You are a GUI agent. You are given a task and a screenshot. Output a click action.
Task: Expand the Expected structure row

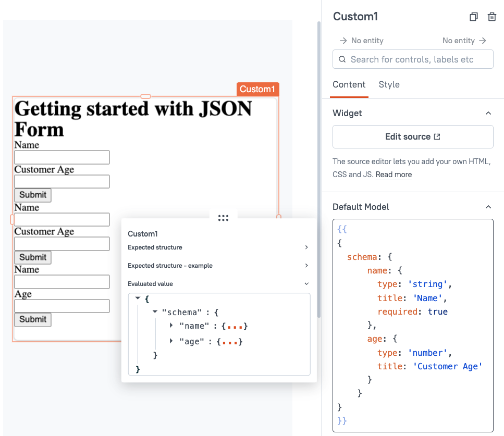click(x=218, y=247)
